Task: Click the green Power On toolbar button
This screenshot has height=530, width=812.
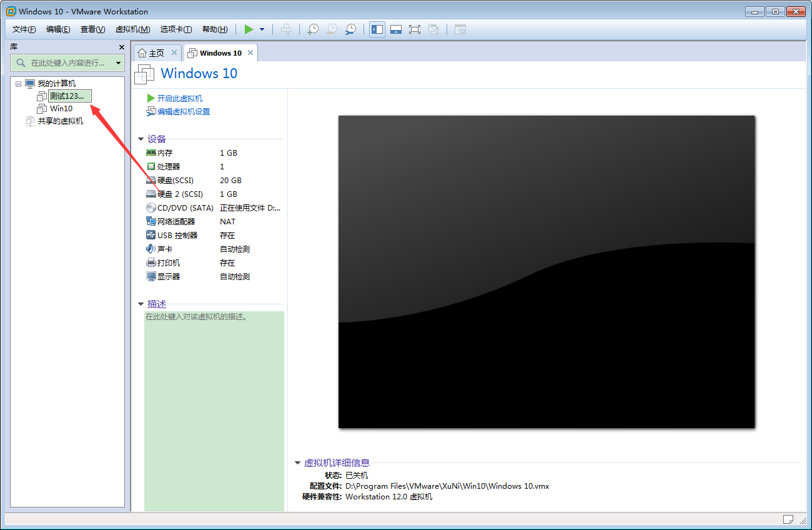Action: pos(248,29)
